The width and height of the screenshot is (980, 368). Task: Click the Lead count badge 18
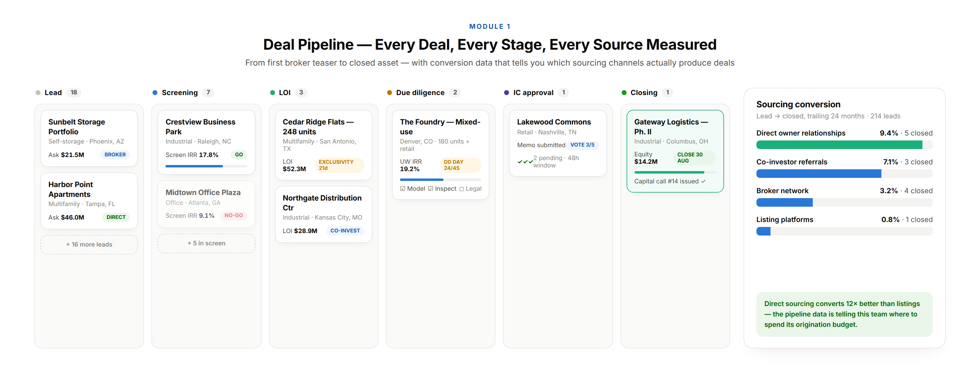[74, 93]
